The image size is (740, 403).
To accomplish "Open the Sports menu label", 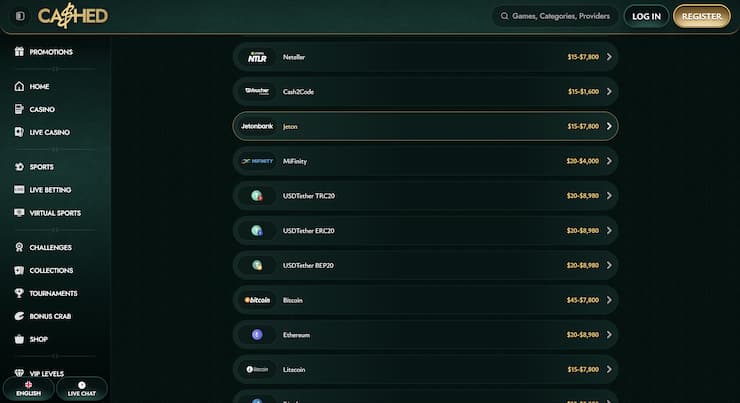I will (42, 167).
